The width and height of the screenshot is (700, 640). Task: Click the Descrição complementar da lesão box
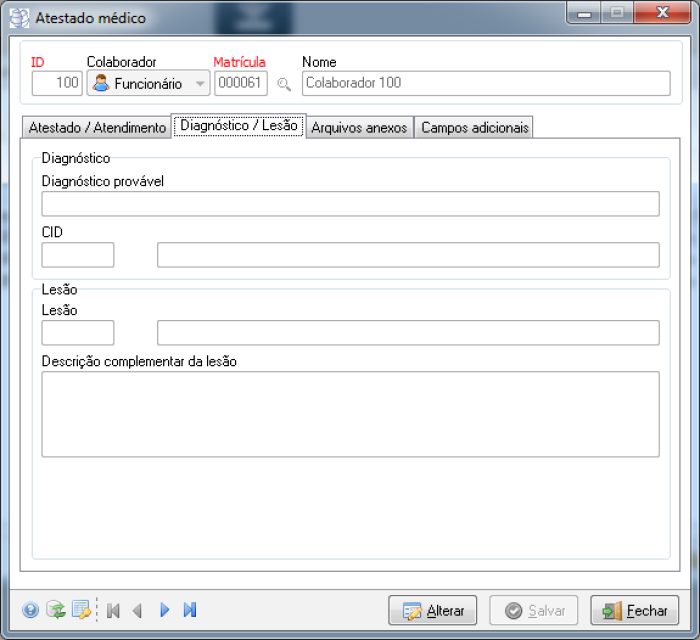coord(350,414)
